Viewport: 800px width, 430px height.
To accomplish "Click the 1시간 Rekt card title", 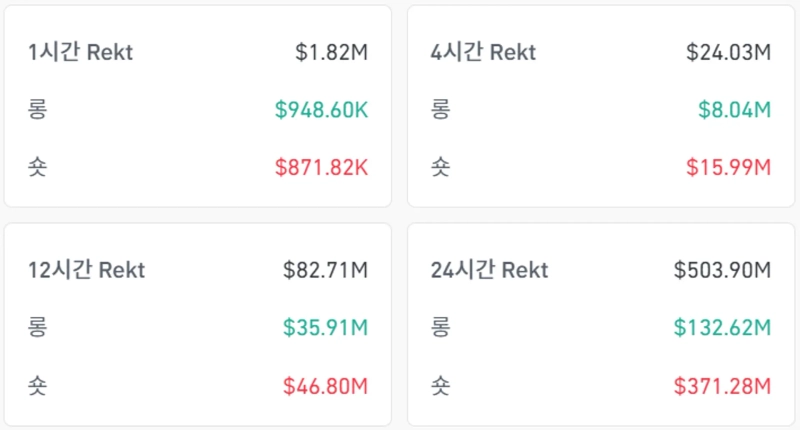I will [80, 53].
